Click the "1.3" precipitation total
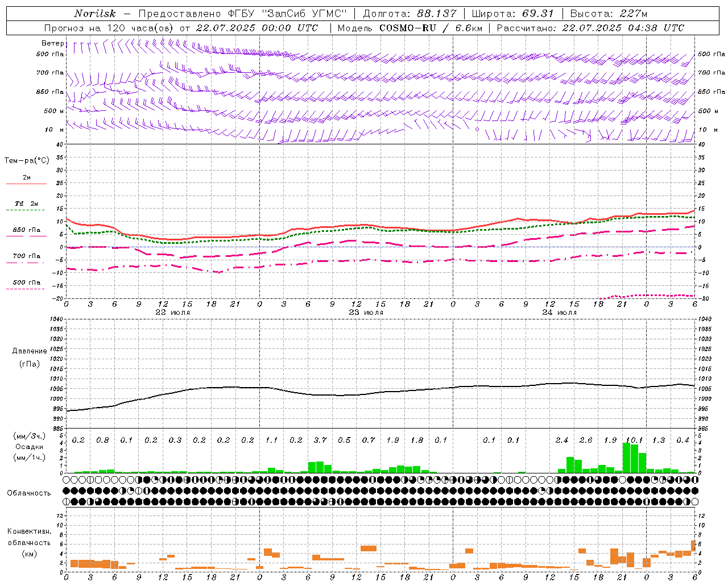 coord(659,440)
